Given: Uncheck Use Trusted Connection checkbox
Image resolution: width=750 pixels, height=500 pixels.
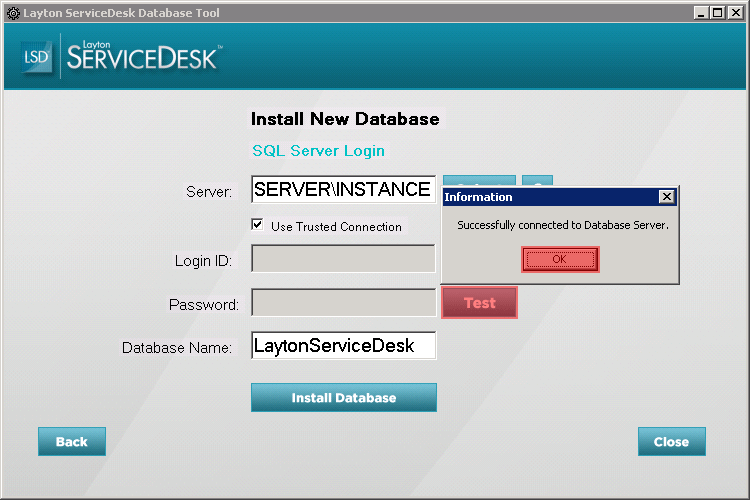Looking at the screenshot, I should [257, 224].
